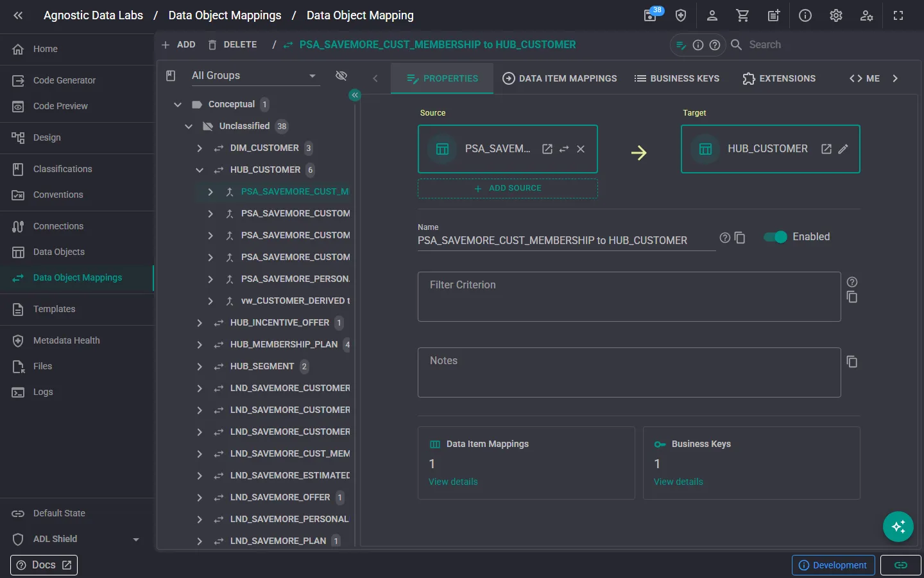Screen dimensions: 924x578
Task: Click the ADD button
Action: 178,45
